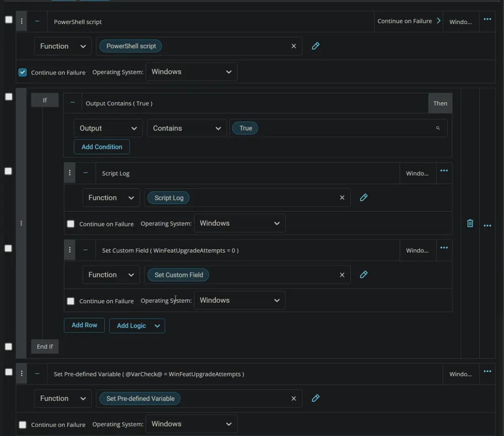Open Function dropdown in Set Pre-defined Variable row
Screen dimensions: 504x436
pos(62,398)
